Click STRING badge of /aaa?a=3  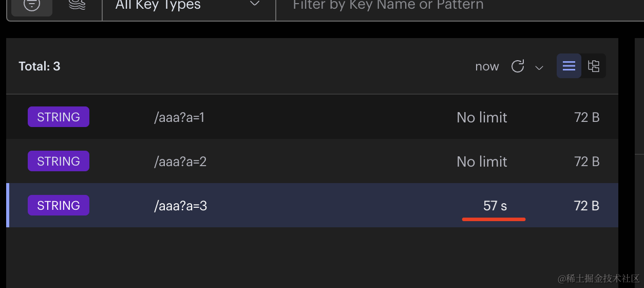pos(59,205)
